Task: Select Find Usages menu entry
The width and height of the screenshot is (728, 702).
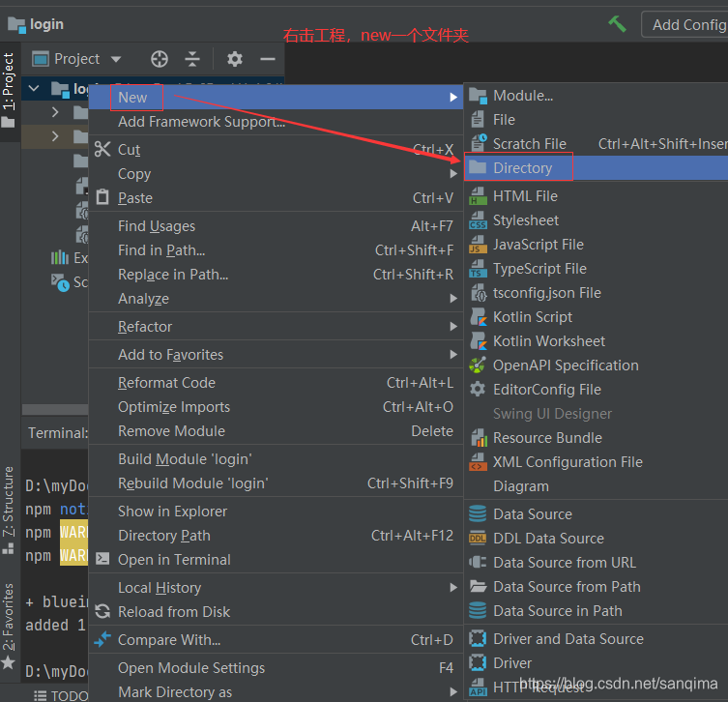Action: pyautogui.click(x=276, y=226)
